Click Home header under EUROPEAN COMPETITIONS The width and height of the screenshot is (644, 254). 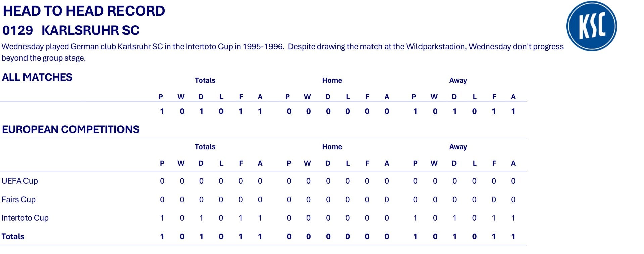[x=332, y=147]
